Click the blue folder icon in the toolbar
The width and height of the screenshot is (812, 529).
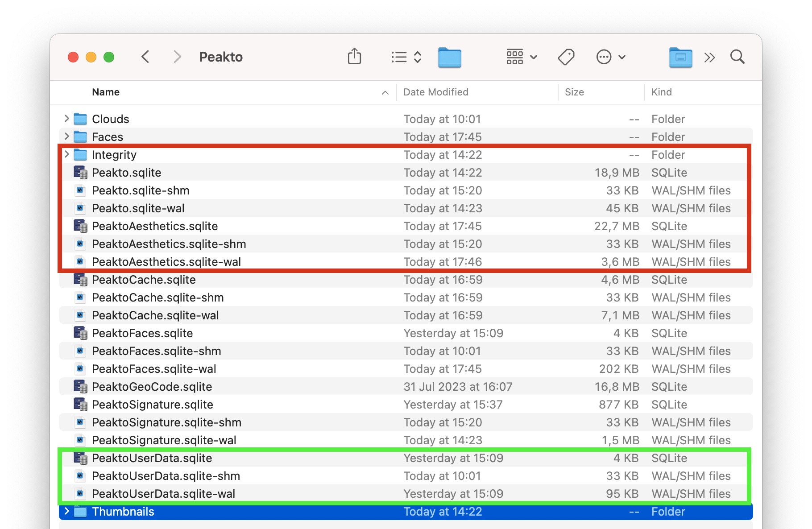point(450,57)
